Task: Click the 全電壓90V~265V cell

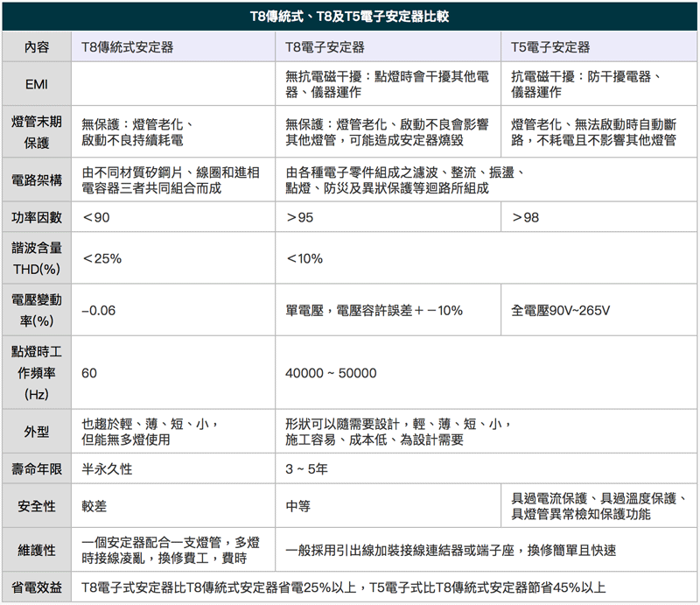Action: point(561,310)
